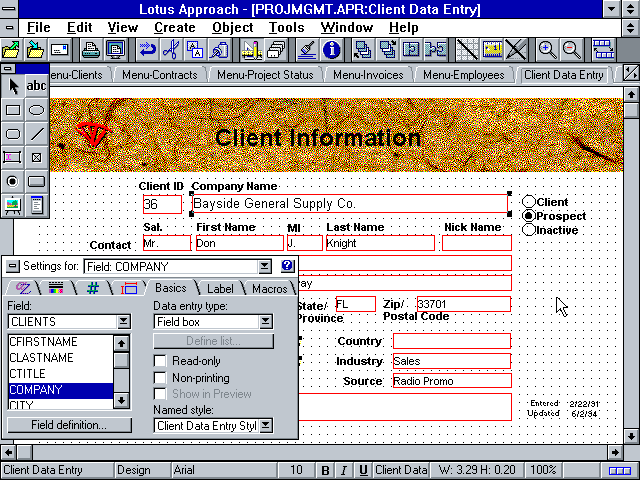Enable the Non-printing checkbox
The image size is (640, 480).
click(x=160, y=378)
